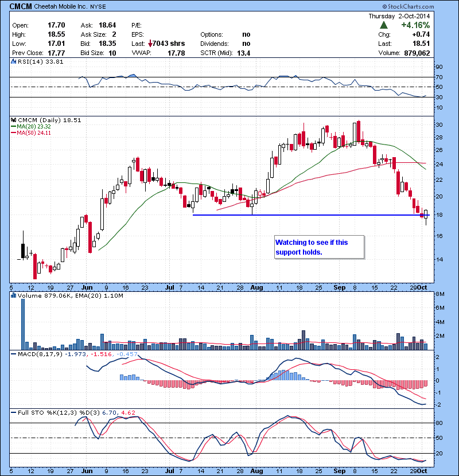Click the High price 18.55

point(56,34)
